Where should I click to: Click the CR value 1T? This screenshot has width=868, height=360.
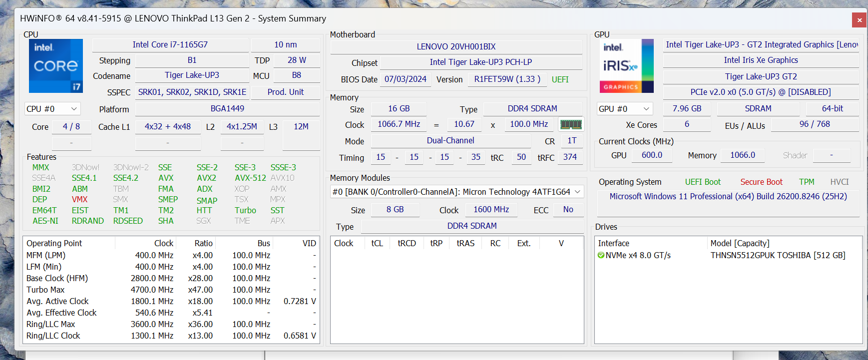(x=572, y=140)
